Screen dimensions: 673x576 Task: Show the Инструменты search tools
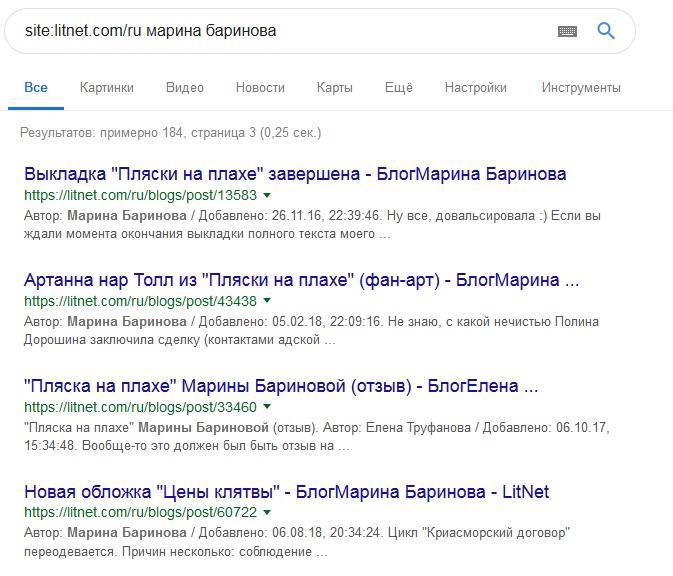click(581, 88)
